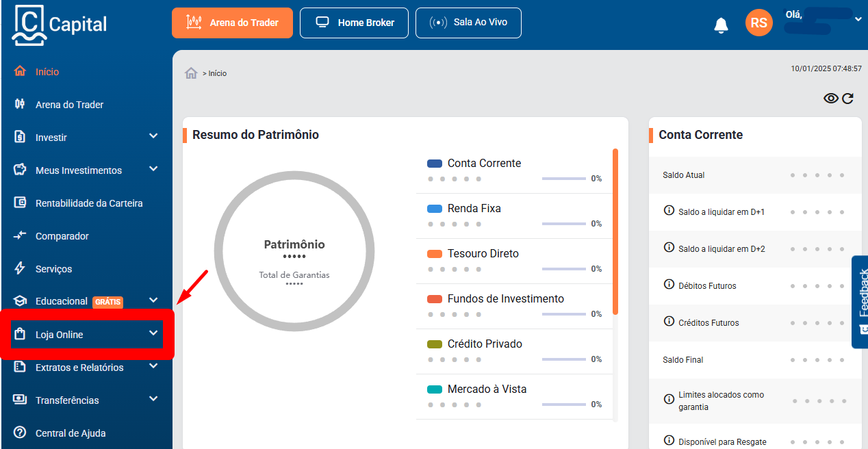Click the Arena do Trader candlestick sidebar icon
This screenshot has width=868, height=449.
click(x=20, y=104)
